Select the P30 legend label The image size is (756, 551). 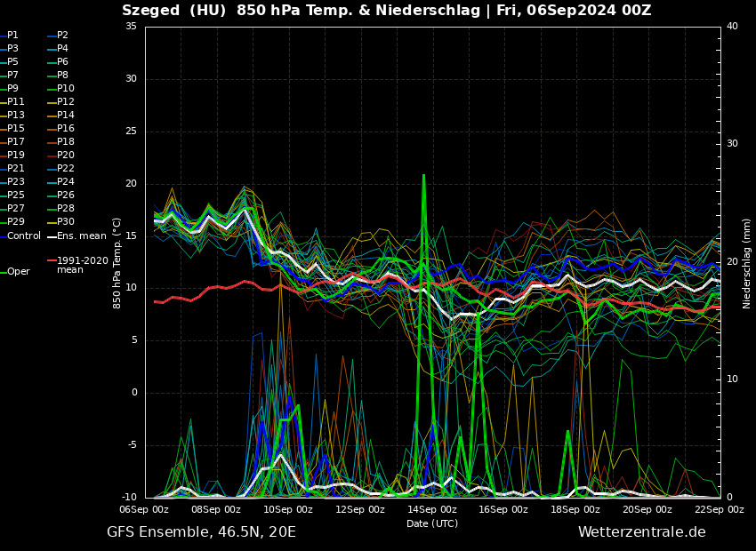click(x=66, y=222)
